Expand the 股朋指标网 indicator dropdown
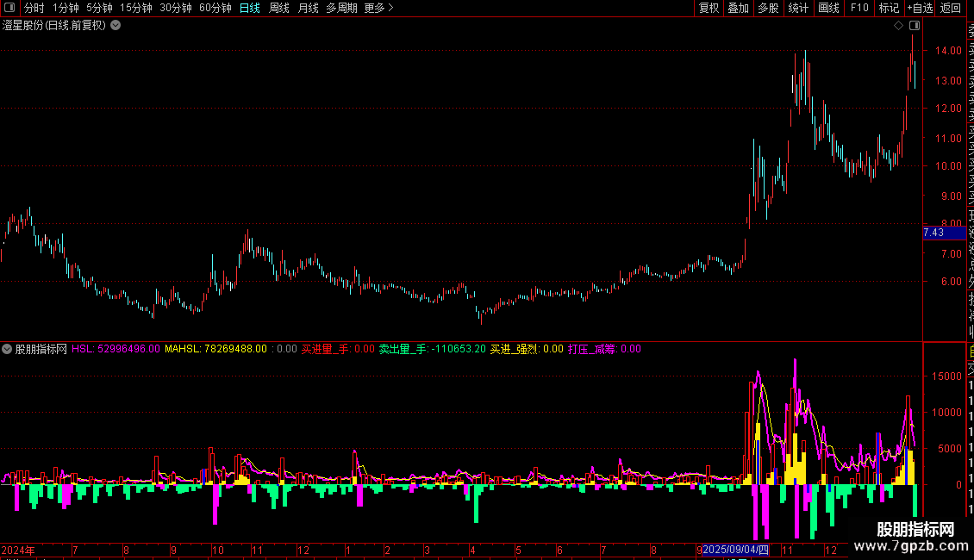This screenshot has height=560, width=974. (7, 349)
